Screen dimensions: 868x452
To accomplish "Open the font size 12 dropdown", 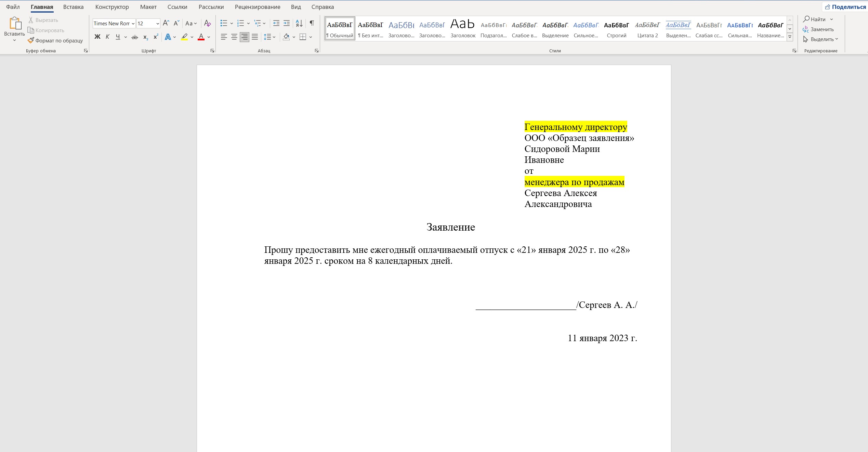I will (x=158, y=24).
